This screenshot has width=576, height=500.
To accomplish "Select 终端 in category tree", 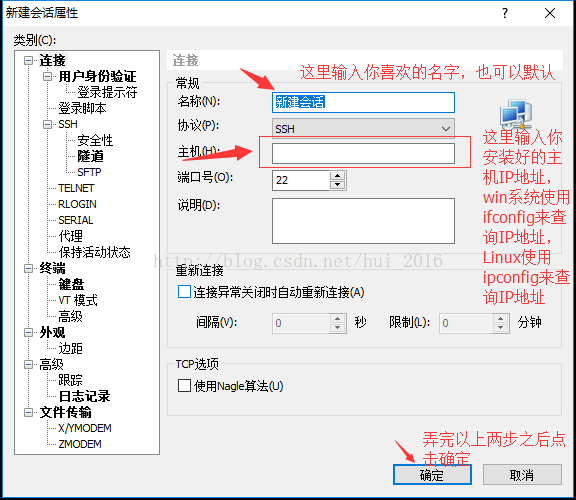I will pyautogui.click(x=53, y=268).
